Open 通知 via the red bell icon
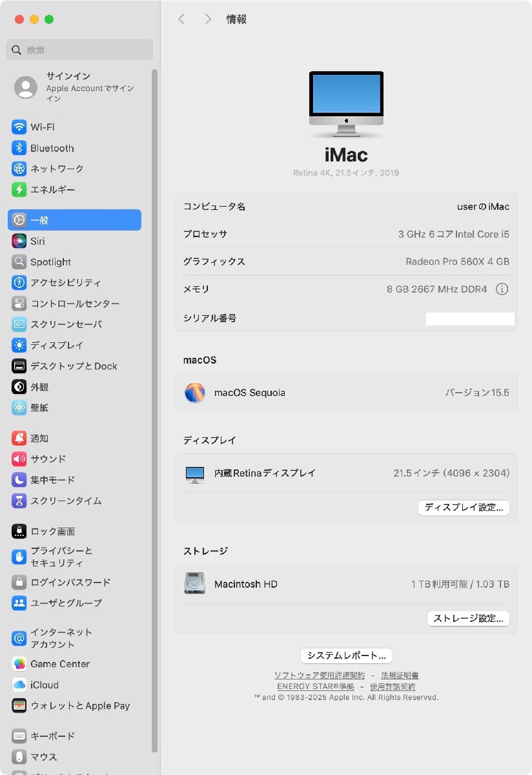This screenshot has height=775, width=532. pyautogui.click(x=19, y=438)
